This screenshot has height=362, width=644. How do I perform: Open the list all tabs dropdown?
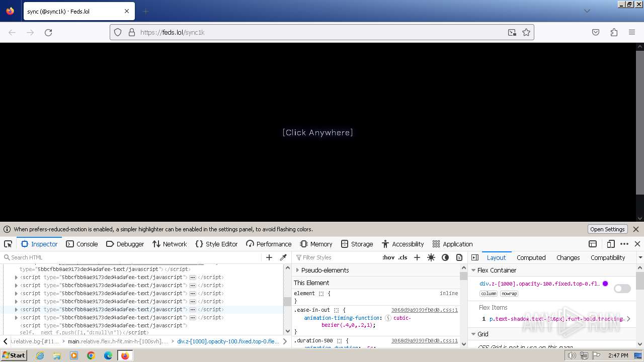[x=587, y=11]
